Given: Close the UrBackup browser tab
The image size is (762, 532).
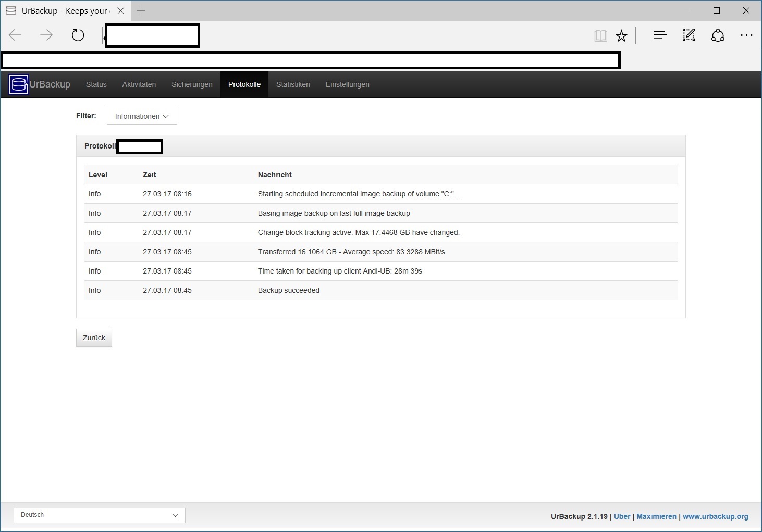Looking at the screenshot, I should click(121, 10).
